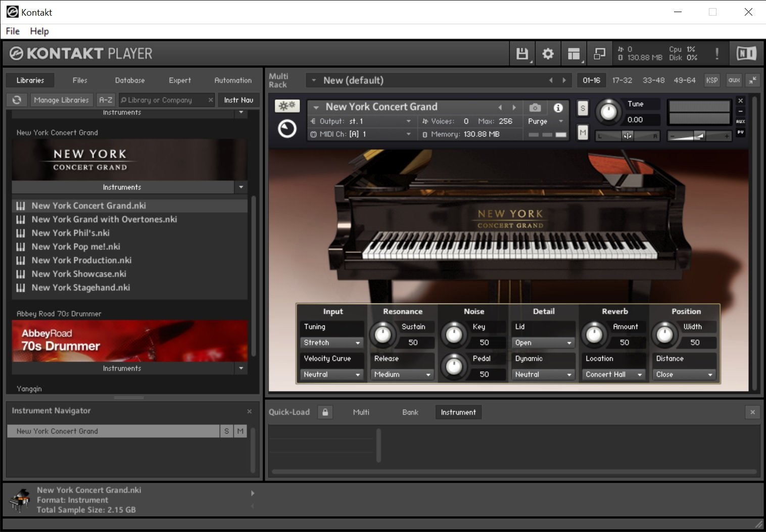Solo the New York Concert Grand instrument
Screen dimensions: 766x532
pyautogui.click(x=583, y=108)
